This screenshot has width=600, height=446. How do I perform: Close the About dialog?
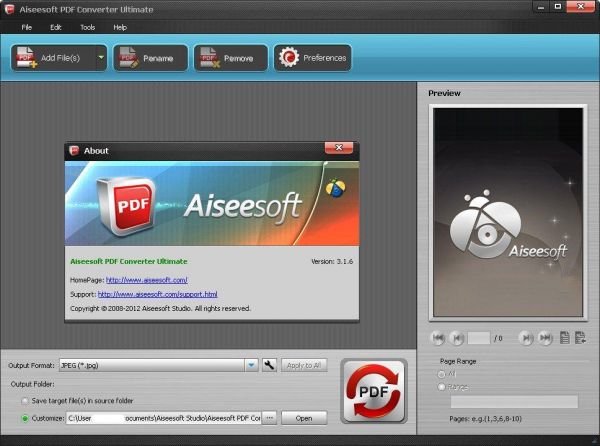click(x=339, y=148)
